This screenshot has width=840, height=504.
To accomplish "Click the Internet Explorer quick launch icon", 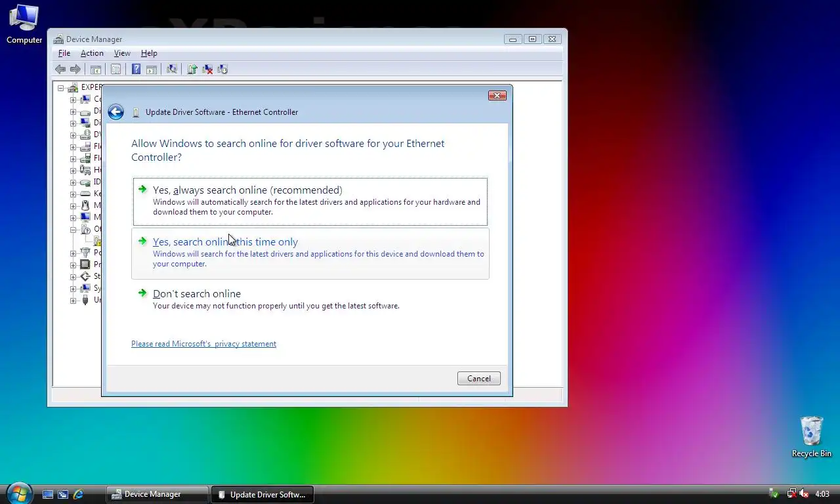I will tap(78, 494).
